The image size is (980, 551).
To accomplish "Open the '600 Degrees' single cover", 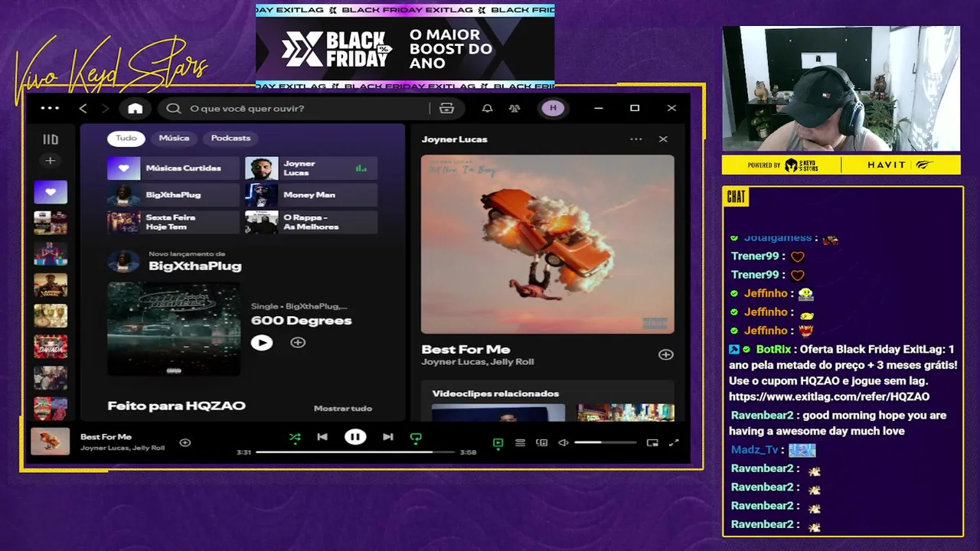I will [x=174, y=329].
